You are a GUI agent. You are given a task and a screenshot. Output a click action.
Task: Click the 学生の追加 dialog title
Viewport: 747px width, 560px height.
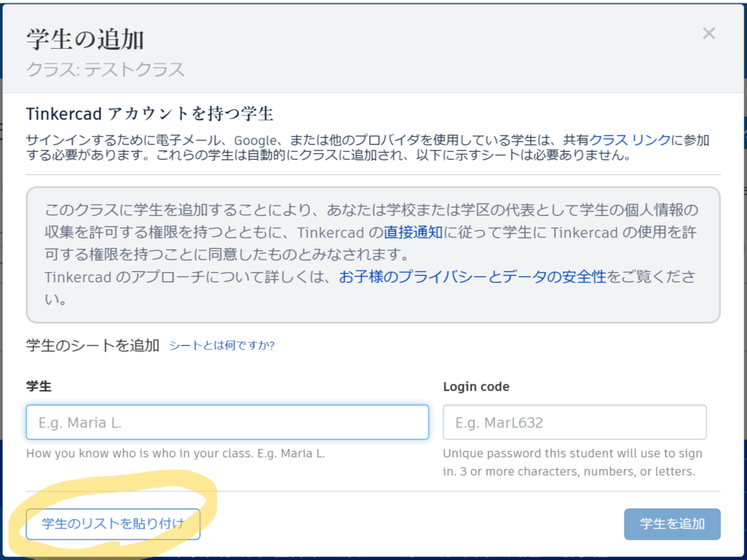pos(85,39)
